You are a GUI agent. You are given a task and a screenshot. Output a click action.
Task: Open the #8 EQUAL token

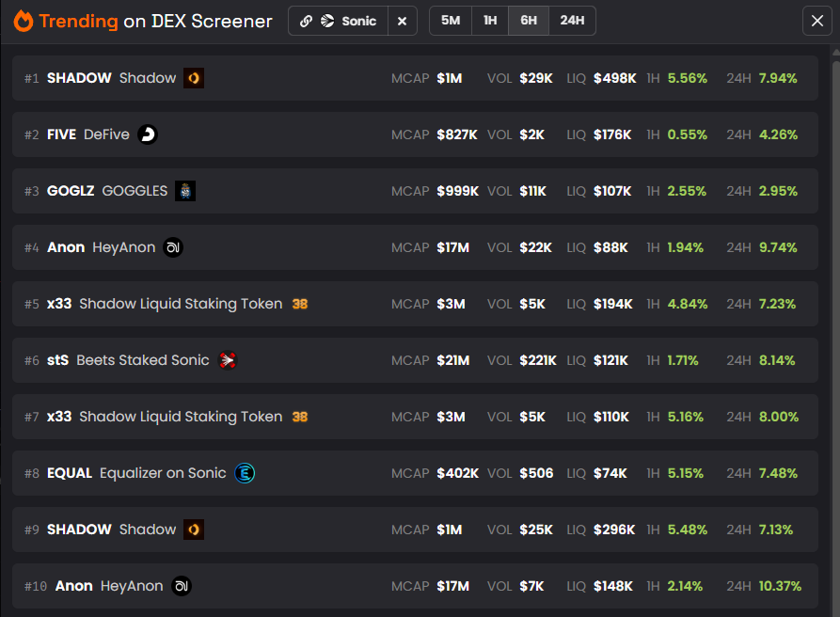point(415,473)
